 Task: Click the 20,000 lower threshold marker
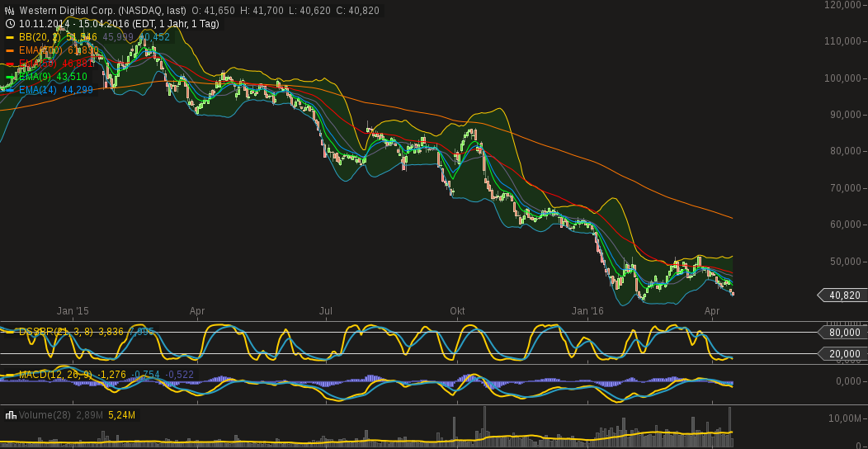pos(844,354)
